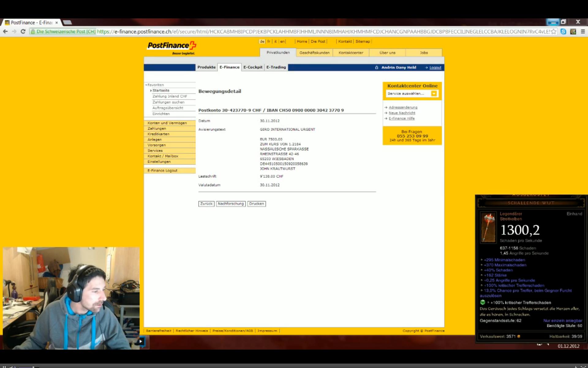Open the Sitemap link
Image resolution: width=588 pixels, height=368 pixels.
pyautogui.click(x=363, y=41)
